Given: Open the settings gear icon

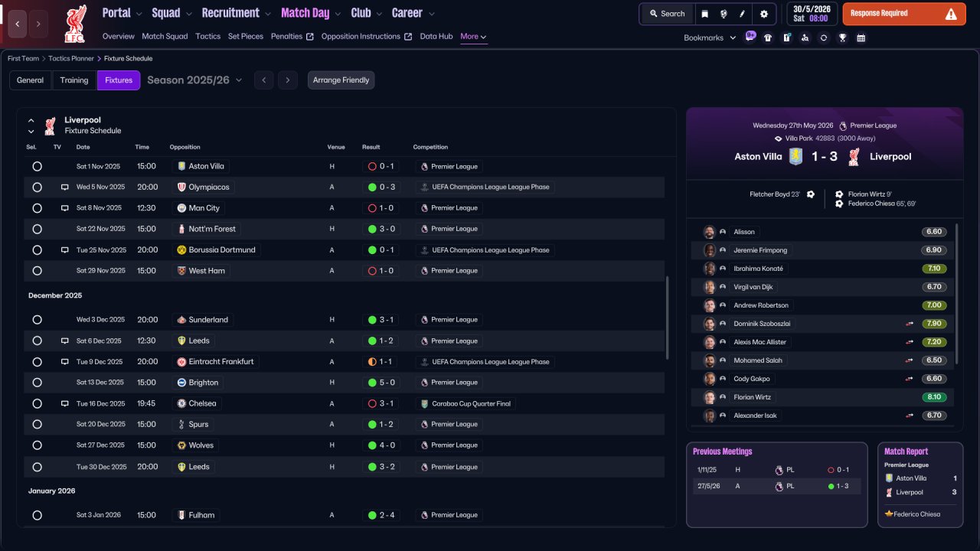Looking at the screenshot, I should (763, 14).
